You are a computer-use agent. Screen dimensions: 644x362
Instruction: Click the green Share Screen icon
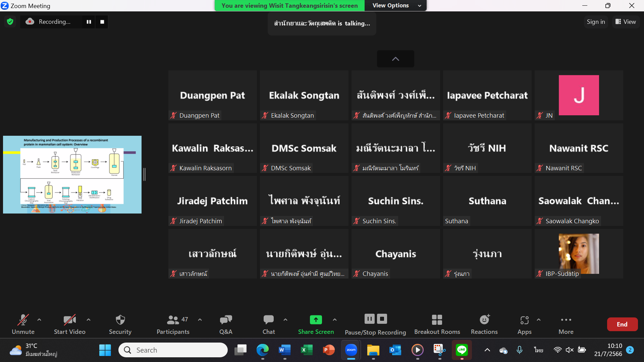[x=316, y=320]
